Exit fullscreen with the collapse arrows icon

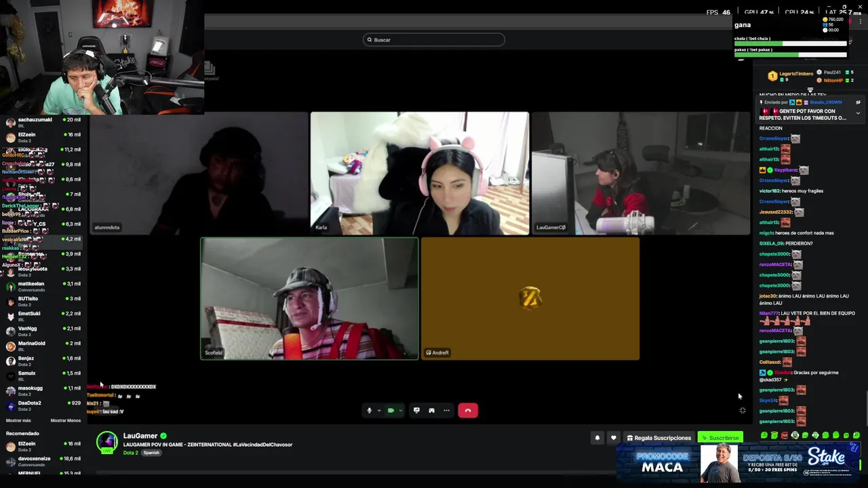click(743, 410)
